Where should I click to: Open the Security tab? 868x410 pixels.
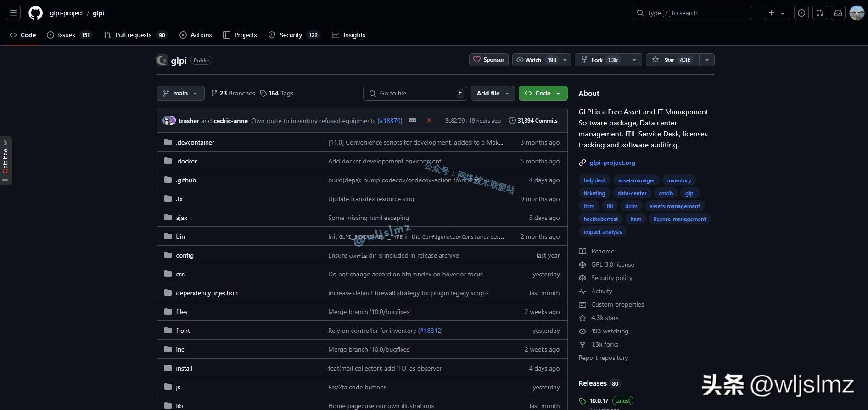coord(290,35)
